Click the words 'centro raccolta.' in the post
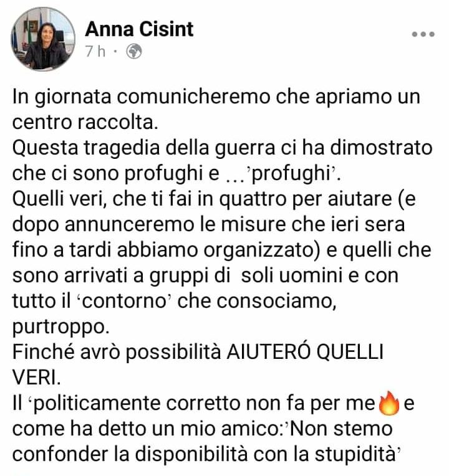Viewport: 449px width, 476px height. (85, 123)
